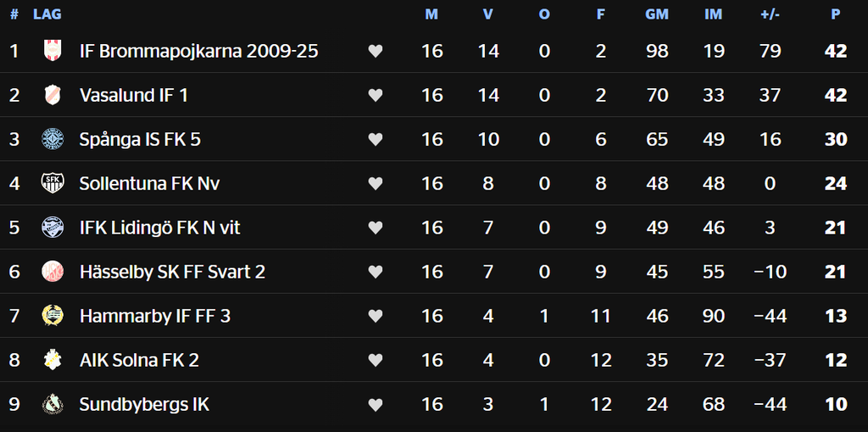Click the LAG column header
The height and width of the screenshot is (432, 868).
(x=47, y=15)
